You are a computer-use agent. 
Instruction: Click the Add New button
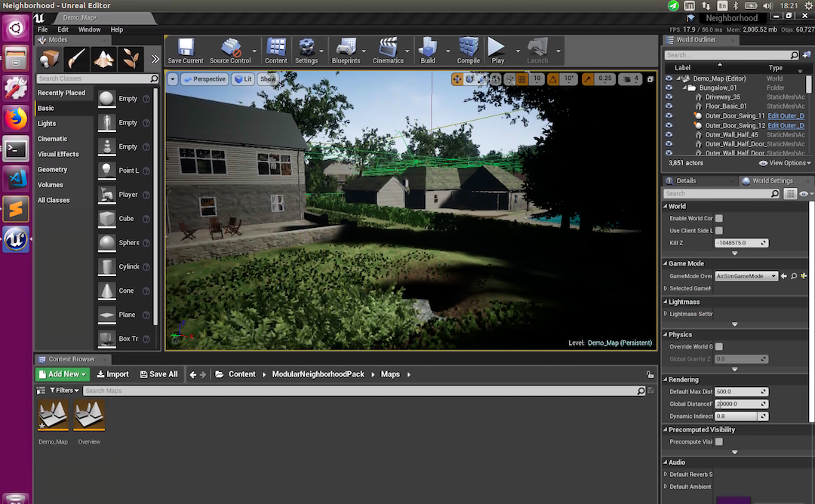click(x=63, y=374)
